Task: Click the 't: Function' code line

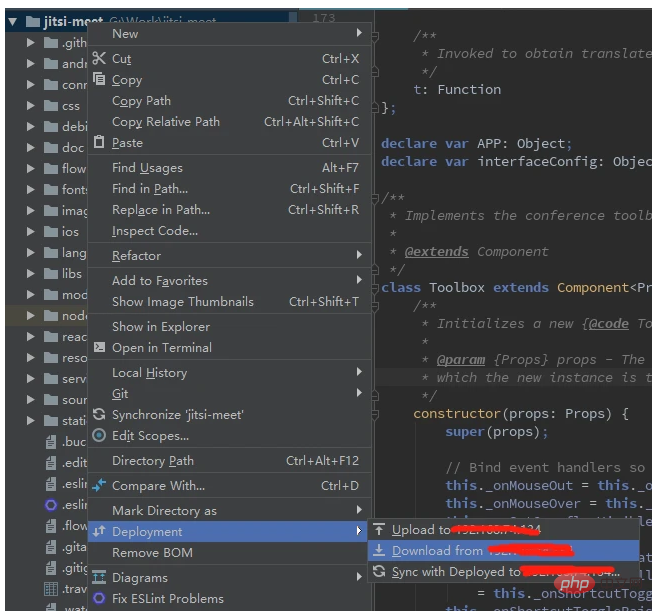Action: (457, 90)
